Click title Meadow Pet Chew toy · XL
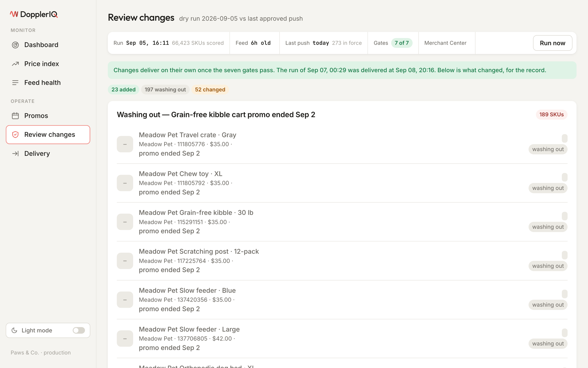The height and width of the screenshot is (368, 588). pyautogui.click(x=180, y=174)
